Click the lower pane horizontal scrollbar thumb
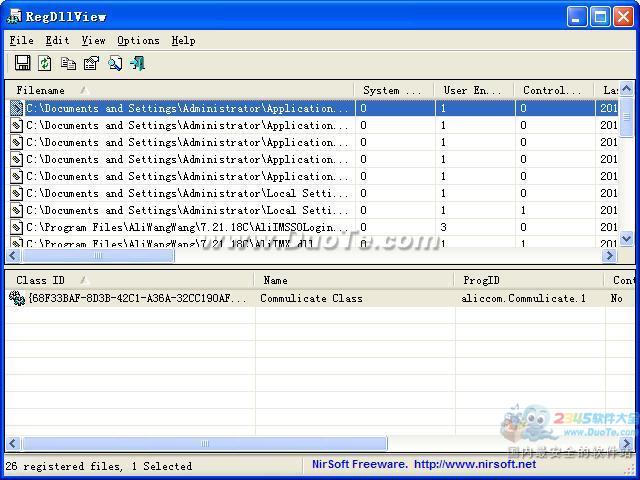Screen dimensions: 640x480 click(205, 443)
